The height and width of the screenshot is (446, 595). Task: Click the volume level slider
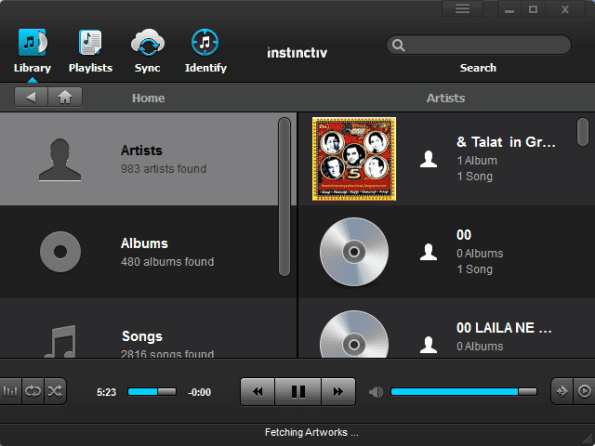pos(464,392)
